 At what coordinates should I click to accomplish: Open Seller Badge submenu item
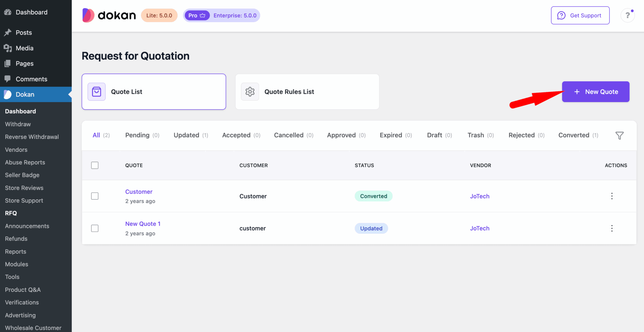click(22, 175)
